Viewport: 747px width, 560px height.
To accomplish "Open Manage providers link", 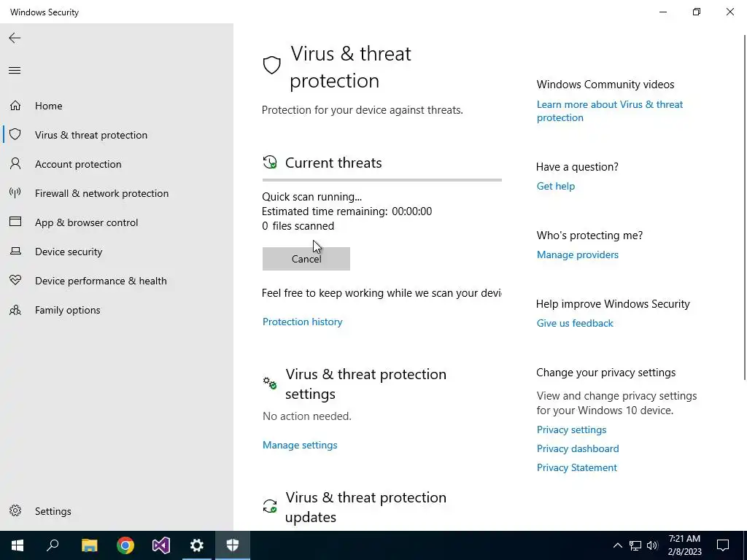I will [578, 254].
